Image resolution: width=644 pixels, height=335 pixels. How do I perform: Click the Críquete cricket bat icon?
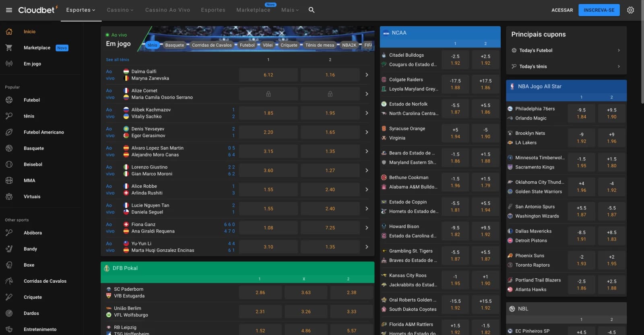(9, 297)
